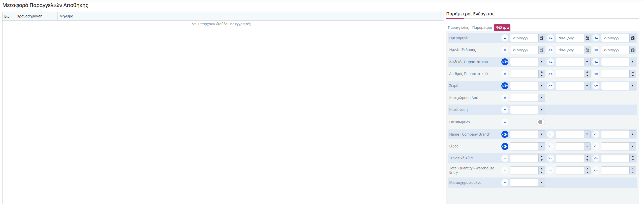Expand the Καταχώρηση Από dropdown

pyautogui.click(x=541, y=98)
